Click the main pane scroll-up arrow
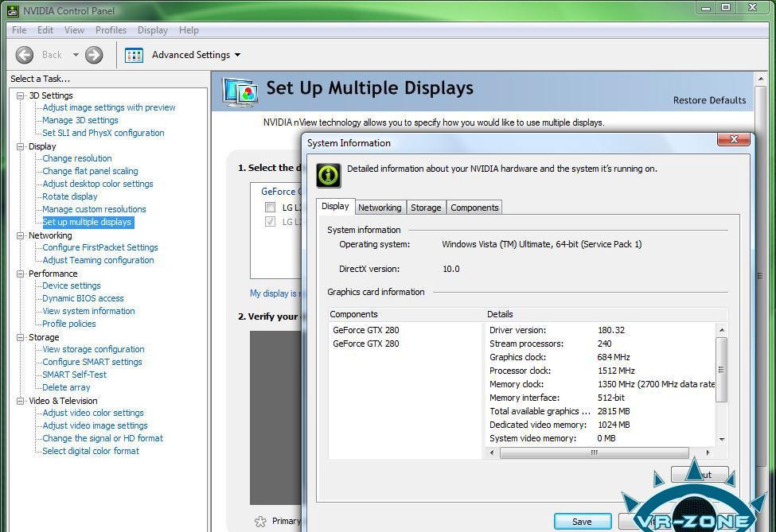 click(x=761, y=79)
